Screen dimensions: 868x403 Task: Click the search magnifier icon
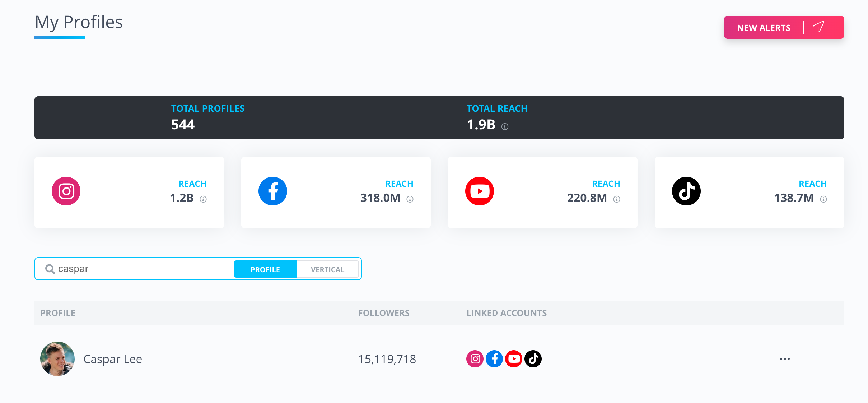coord(50,269)
